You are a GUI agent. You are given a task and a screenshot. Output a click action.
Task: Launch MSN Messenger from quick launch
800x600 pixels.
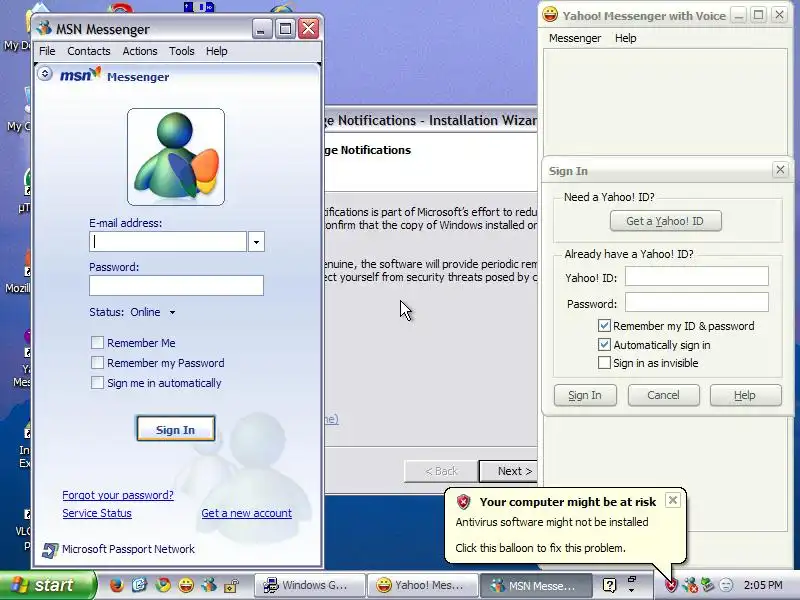click(209, 585)
